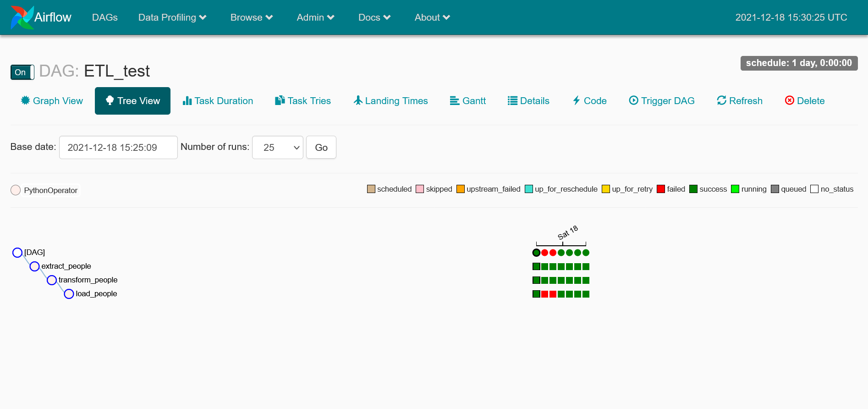The height and width of the screenshot is (409, 868).
Task: Open the Browse dropdown menu
Action: click(251, 17)
